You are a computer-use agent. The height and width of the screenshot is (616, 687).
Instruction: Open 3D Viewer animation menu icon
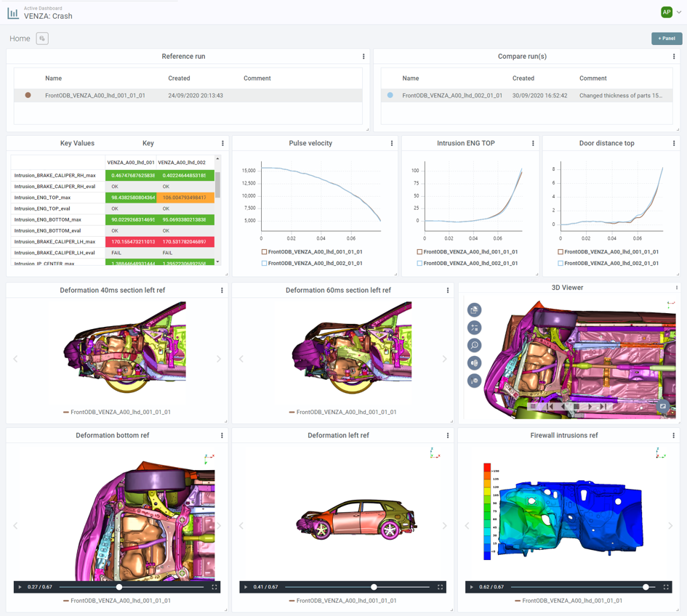(533, 406)
